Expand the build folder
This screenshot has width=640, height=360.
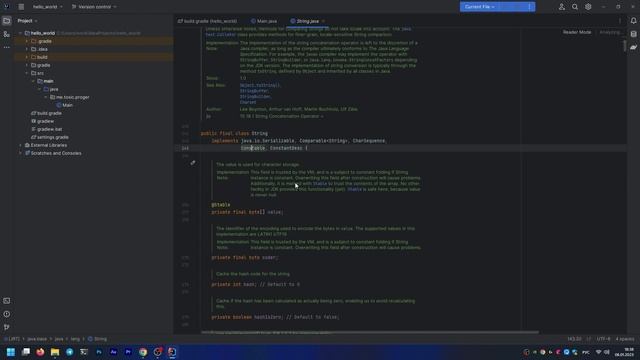(27, 57)
